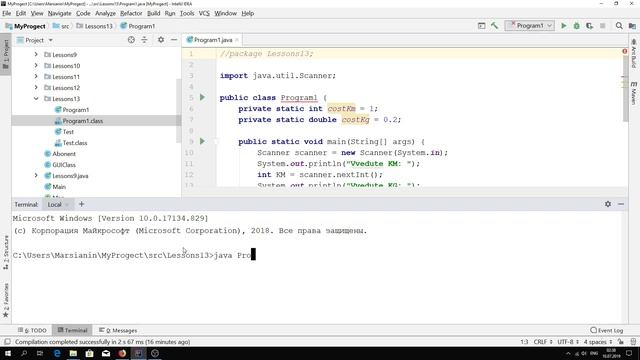Screen dimensions: 640x360
Task: Expand the Lessons10 folder
Action: point(36,65)
